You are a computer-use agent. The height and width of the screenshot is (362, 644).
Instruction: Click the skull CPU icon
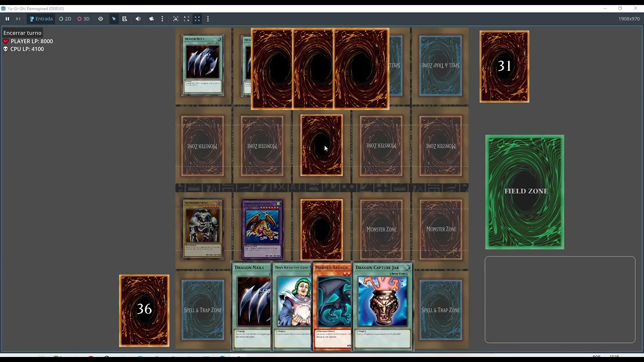6,49
